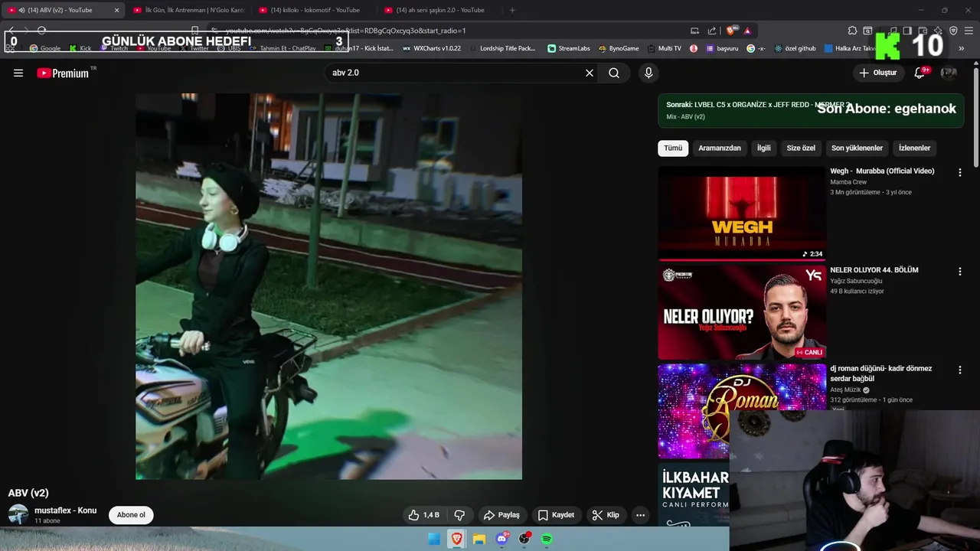Switch to ah seni şaşkın 2.0 tab
This screenshot has width=980, height=551.
439,10
